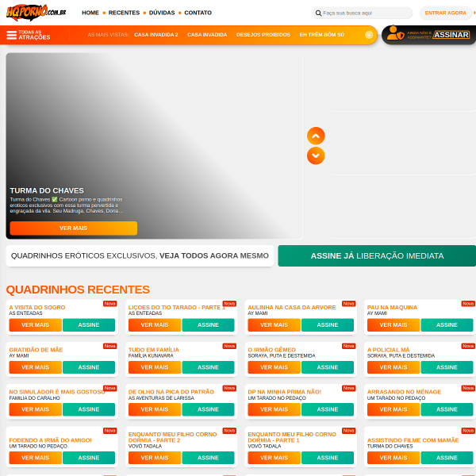Click ASSINE JÁ LIBERAÇÃO IMEDIATA banner
The height and width of the screenshot is (476, 476).
377,256
